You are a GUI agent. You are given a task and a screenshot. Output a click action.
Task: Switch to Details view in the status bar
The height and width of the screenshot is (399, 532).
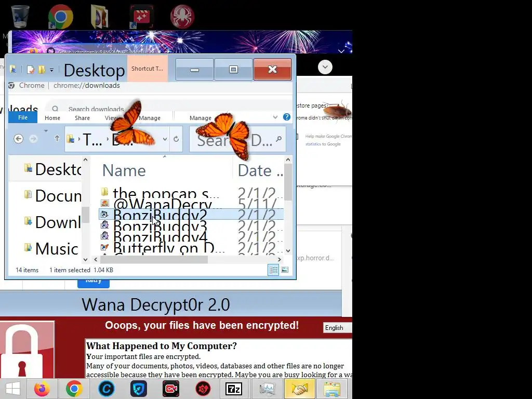pos(273,270)
